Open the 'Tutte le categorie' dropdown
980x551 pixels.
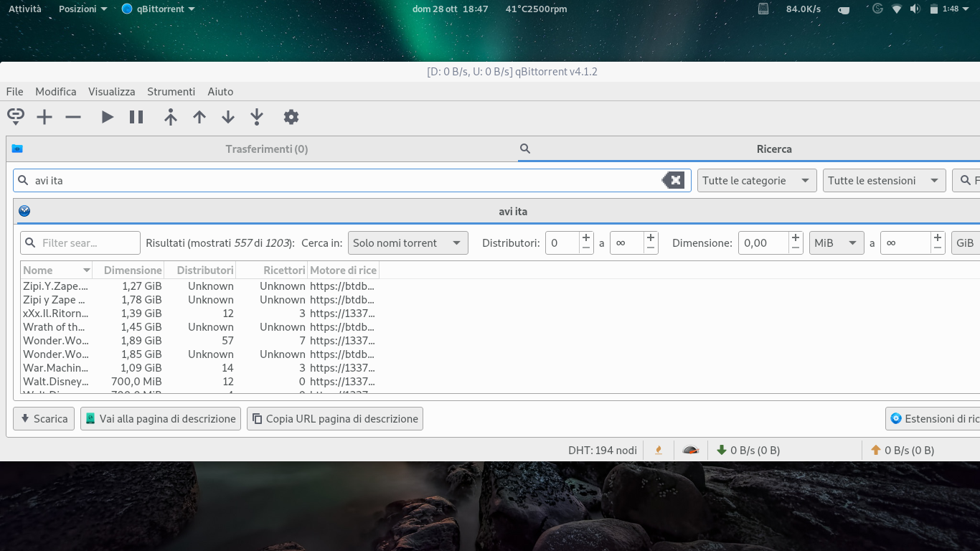757,181
